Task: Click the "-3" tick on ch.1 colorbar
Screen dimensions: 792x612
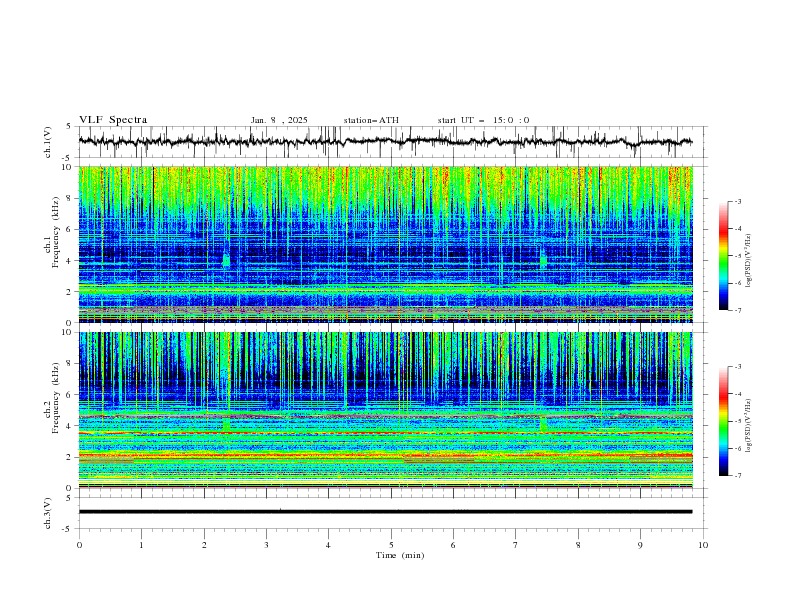Action: pyautogui.click(x=737, y=201)
